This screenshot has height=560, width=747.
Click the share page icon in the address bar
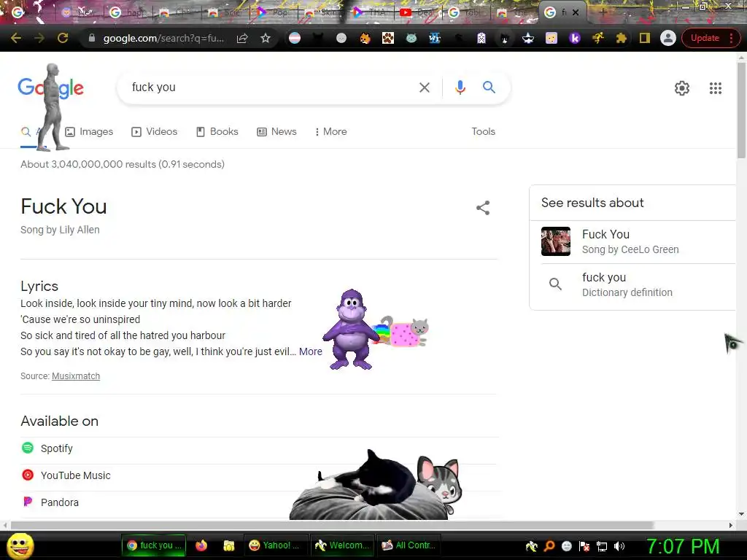242,38
